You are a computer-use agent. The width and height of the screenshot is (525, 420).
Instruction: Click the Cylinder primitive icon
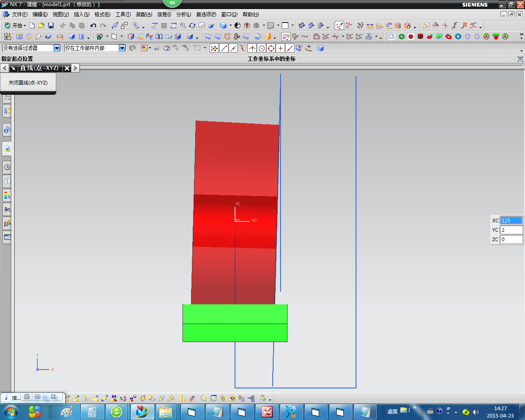(81, 37)
